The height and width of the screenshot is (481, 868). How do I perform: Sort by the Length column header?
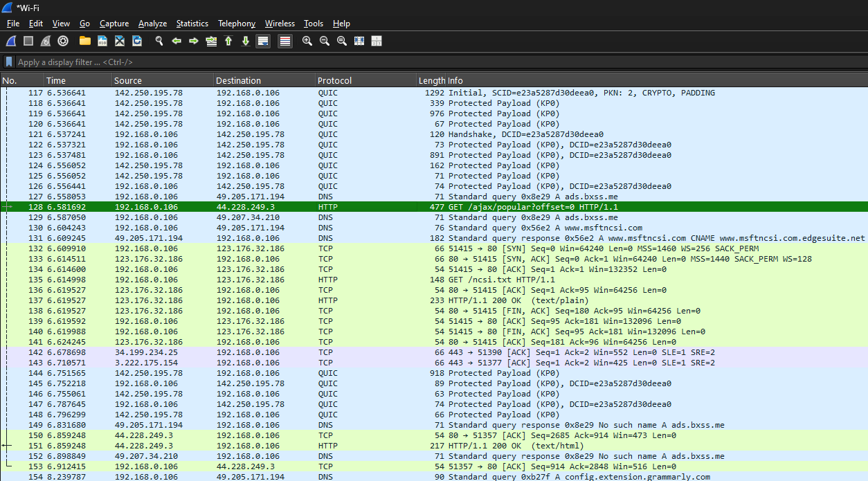[x=431, y=80]
